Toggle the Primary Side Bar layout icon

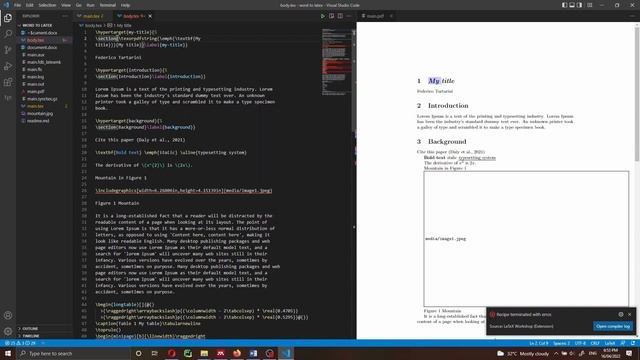564,5
